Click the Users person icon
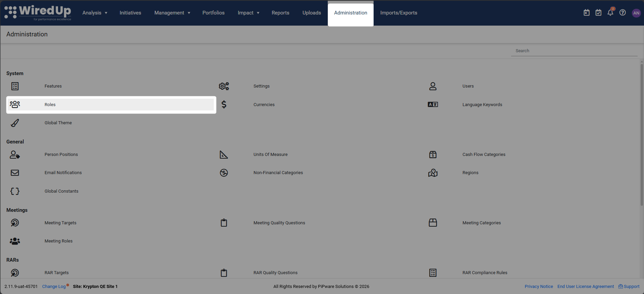Image resolution: width=644 pixels, height=294 pixels. 433,86
